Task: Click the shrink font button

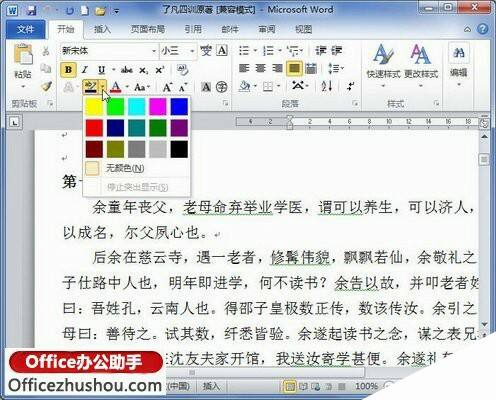Action: point(183,88)
